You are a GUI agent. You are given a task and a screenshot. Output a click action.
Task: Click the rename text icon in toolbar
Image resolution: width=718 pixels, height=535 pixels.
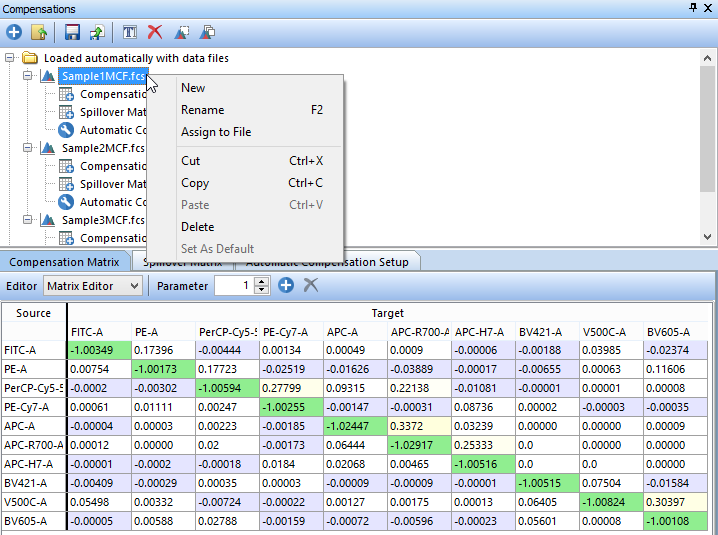[129, 32]
